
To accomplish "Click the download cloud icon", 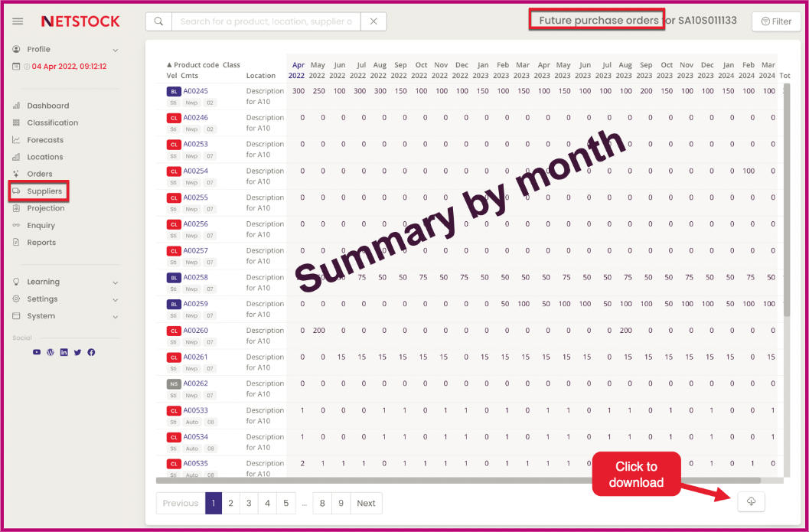I will coord(751,501).
